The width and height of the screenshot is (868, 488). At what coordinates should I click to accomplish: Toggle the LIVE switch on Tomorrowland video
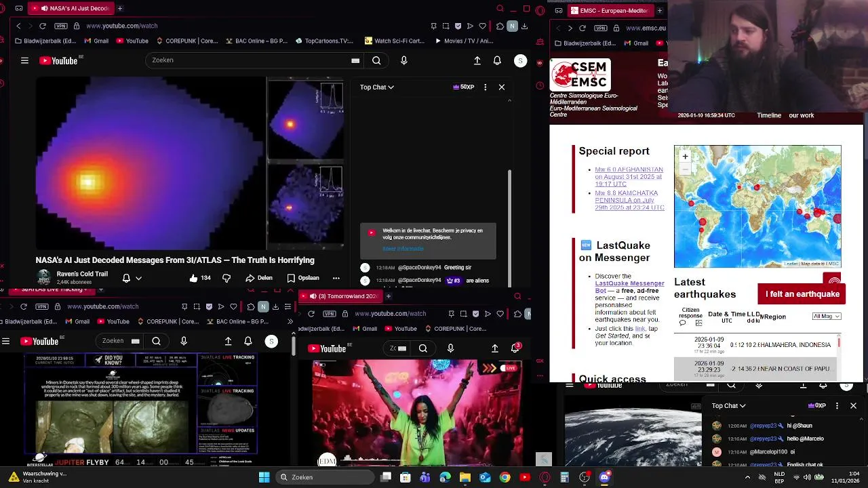507,368
